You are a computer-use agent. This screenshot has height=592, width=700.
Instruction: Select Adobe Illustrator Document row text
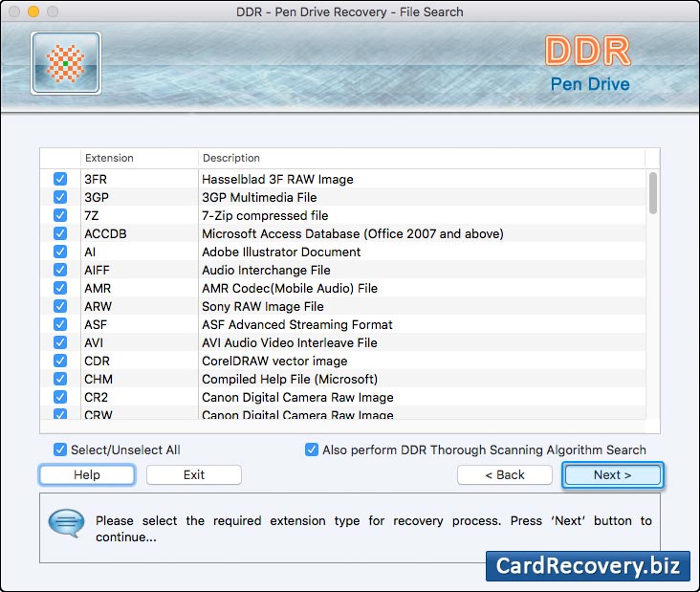pos(281,252)
